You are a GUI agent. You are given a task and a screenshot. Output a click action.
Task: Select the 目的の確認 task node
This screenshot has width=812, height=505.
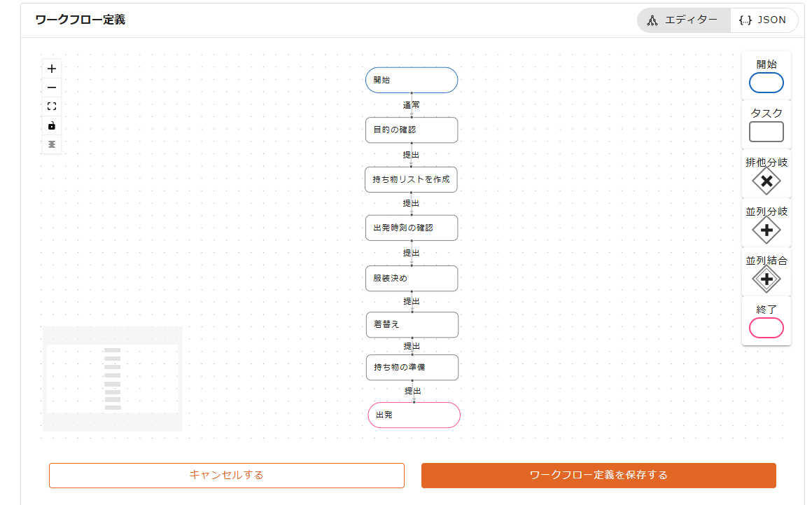(x=412, y=130)
